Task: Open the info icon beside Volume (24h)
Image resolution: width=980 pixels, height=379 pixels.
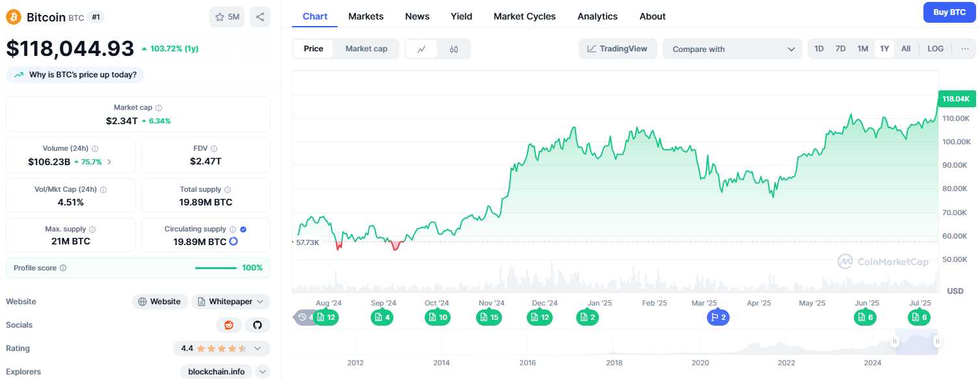Action: [x=95, y=149]
